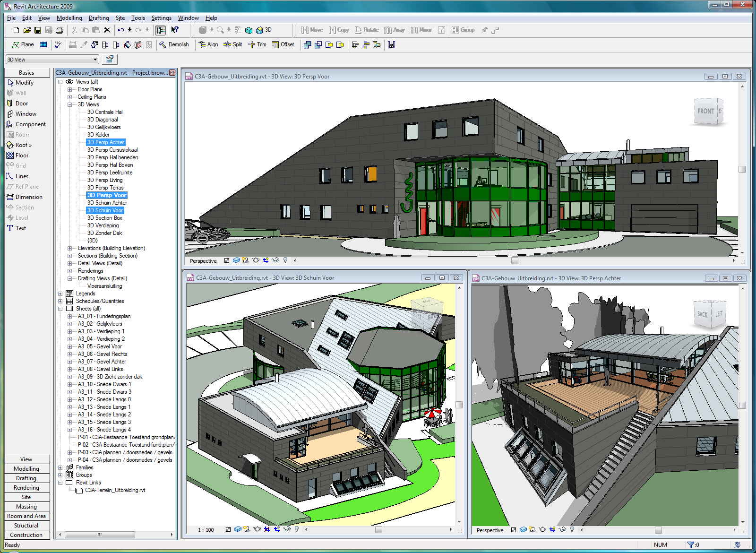Click the Split button
The height and width of the screenshot is (553, 756).
[x=232, y=44]
